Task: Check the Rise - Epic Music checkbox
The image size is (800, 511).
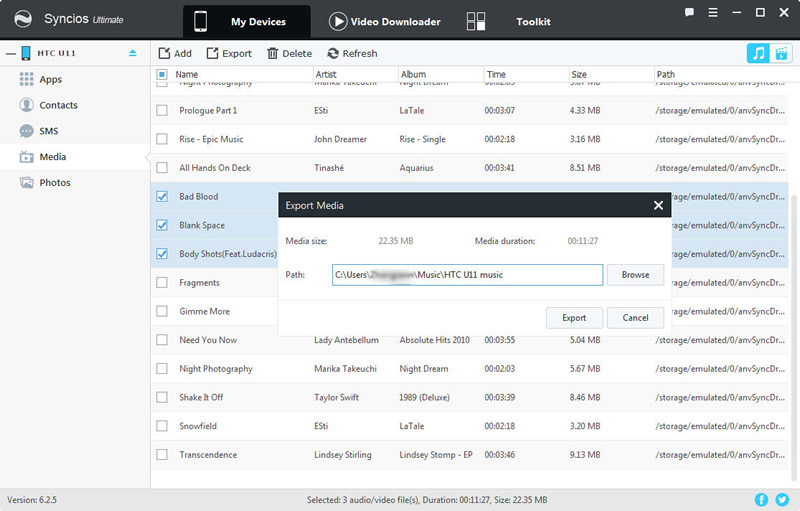Action: pos(162,139)
